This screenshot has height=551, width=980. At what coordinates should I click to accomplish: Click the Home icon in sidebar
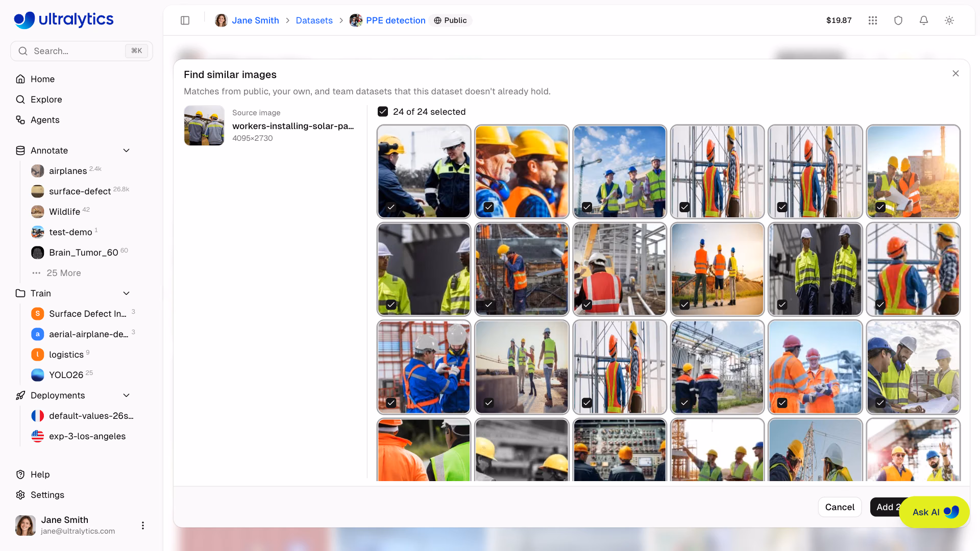(20, 79)
